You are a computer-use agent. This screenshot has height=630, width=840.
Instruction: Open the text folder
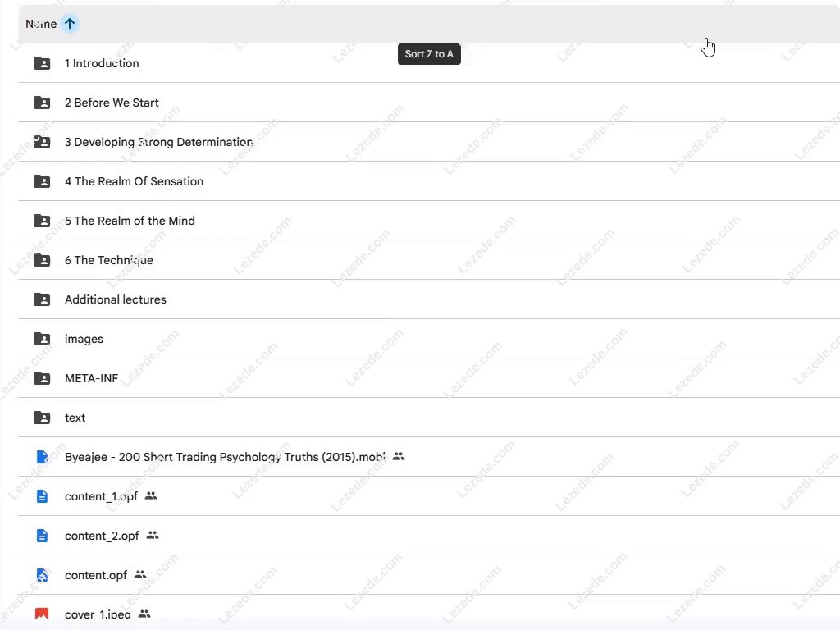[x=75, y=418]
